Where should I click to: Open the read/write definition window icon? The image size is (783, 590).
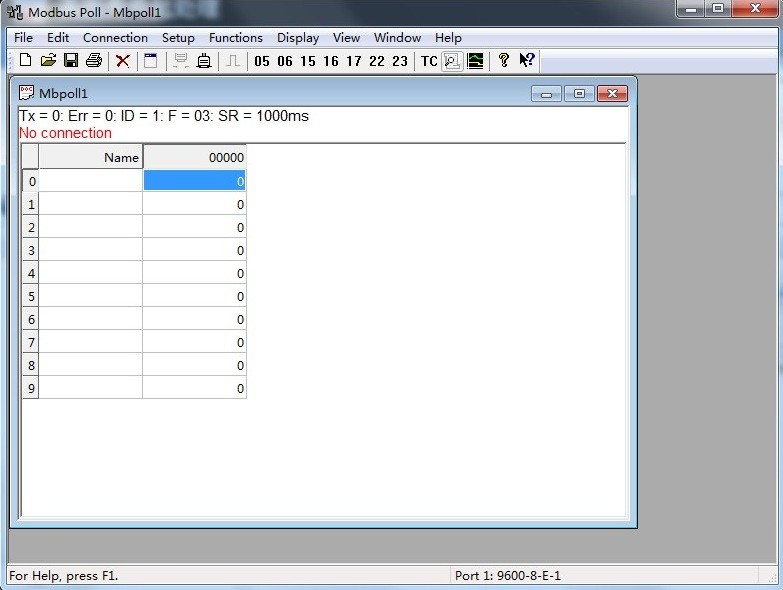point(150,61)
